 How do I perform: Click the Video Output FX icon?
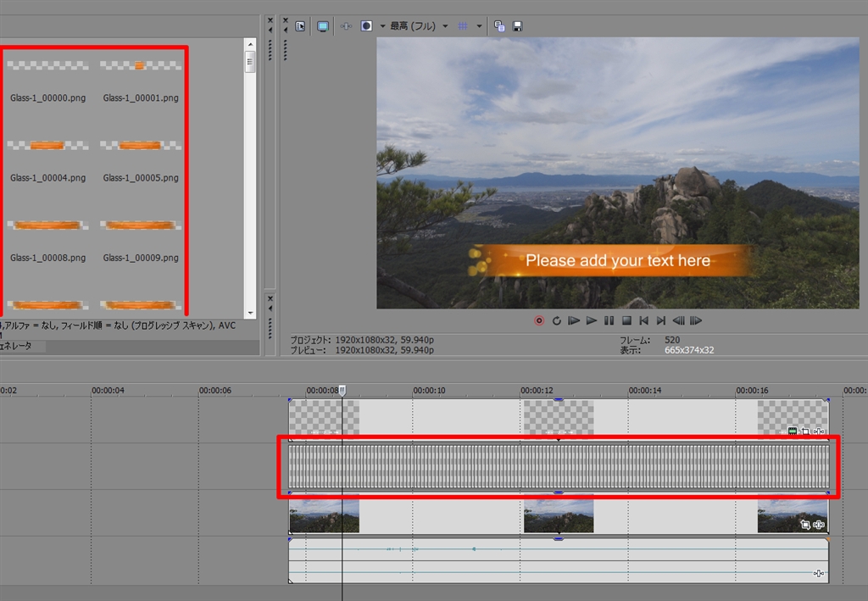(346, 26)
